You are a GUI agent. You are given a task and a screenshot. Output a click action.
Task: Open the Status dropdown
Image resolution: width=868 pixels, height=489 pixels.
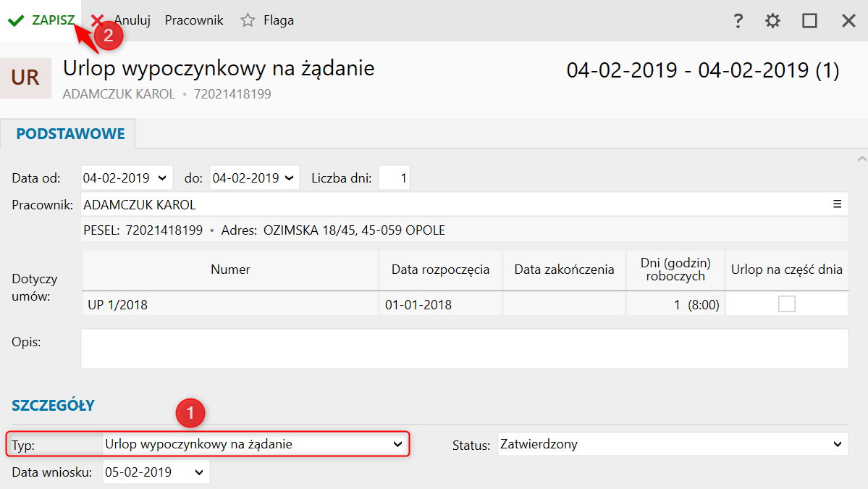pyautogui.click(x=837, y=444)
